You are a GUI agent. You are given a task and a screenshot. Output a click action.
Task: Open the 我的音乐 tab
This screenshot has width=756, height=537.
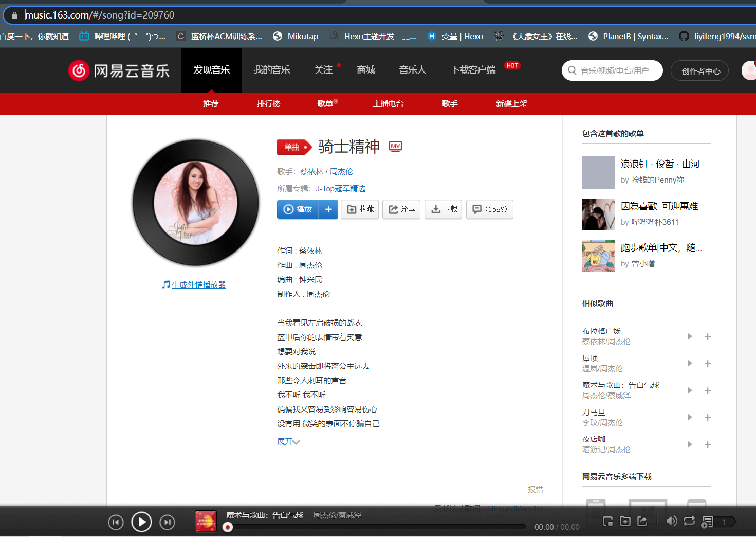272,70
